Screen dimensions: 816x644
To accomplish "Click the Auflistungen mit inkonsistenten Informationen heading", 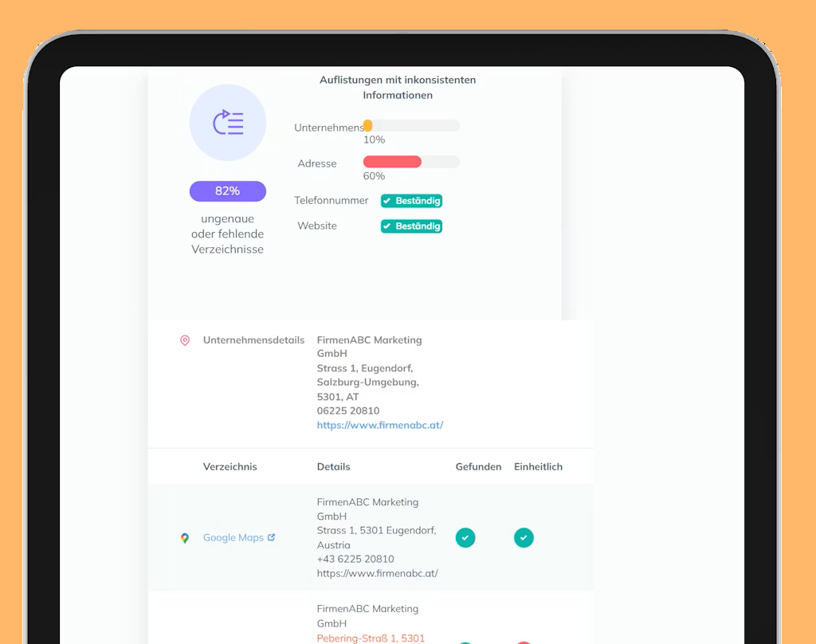I will tap(398, 88).
